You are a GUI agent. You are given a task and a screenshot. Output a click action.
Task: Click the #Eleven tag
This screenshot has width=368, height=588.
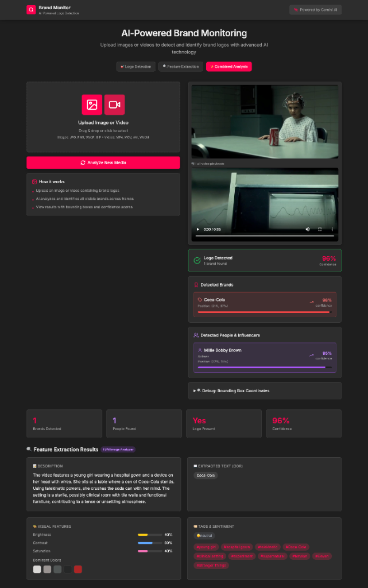pos(322,556)
